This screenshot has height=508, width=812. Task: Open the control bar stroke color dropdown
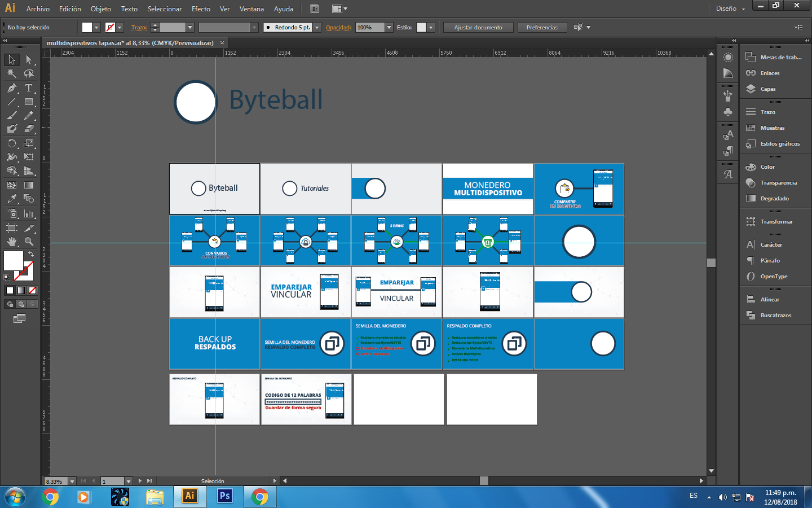120,28
